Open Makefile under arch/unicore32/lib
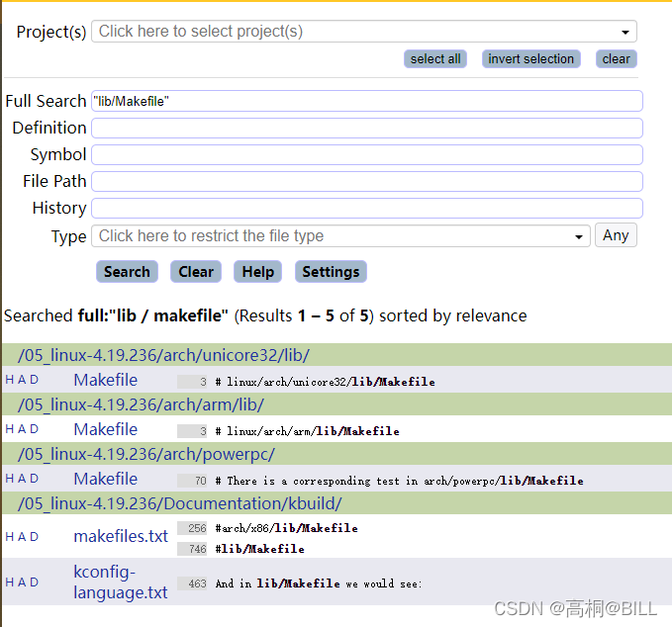This screenshot has width=672, height=627. pyautogui.click(x=106, y=380)
